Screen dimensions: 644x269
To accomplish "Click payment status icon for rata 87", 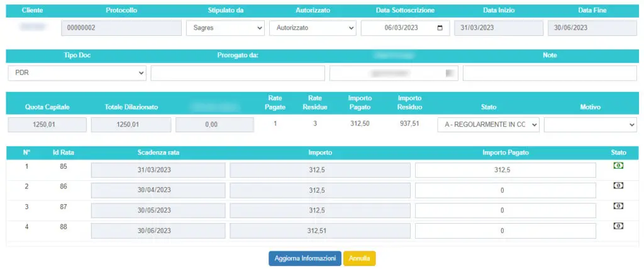I will click(618, 206).
